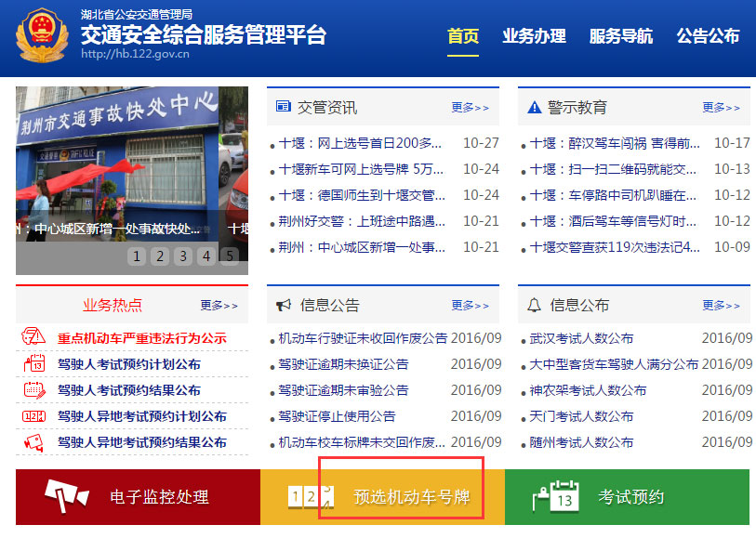
Task: Open the 业务办理 menu
Action: [x=534, y=35]
